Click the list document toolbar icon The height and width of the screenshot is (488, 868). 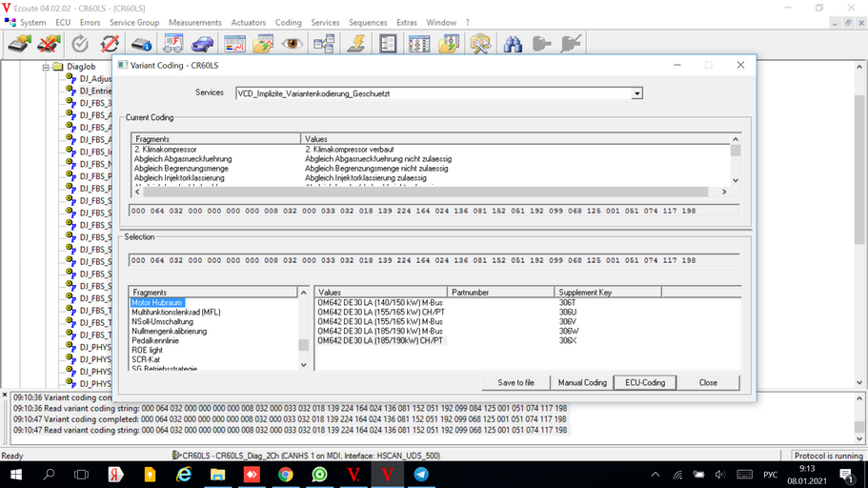click(x=388, y=44)
